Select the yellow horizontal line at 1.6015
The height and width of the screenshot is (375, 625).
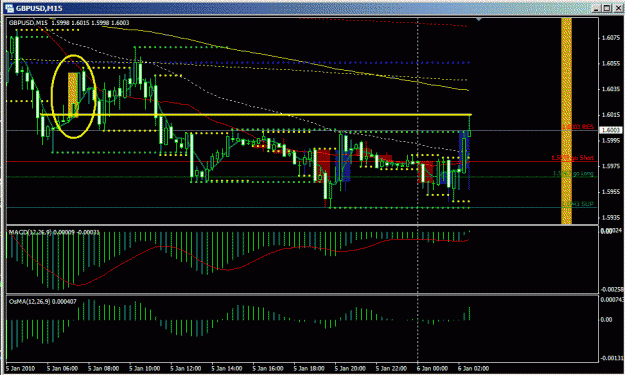coord(256,115)
